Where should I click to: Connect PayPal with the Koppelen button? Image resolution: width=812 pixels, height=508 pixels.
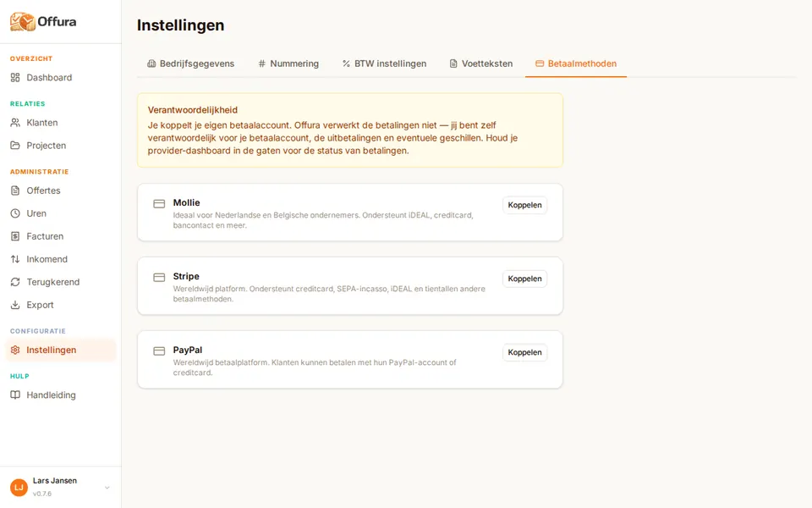coord(524,352)
